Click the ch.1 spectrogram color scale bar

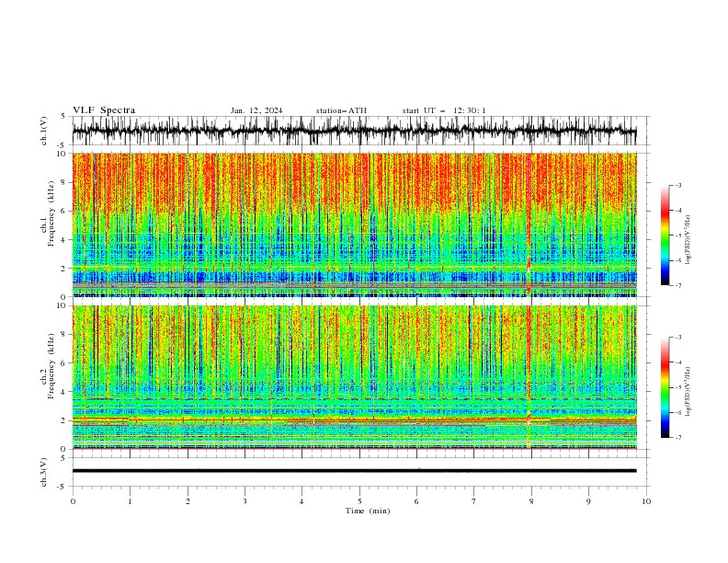tap(665, 236)
